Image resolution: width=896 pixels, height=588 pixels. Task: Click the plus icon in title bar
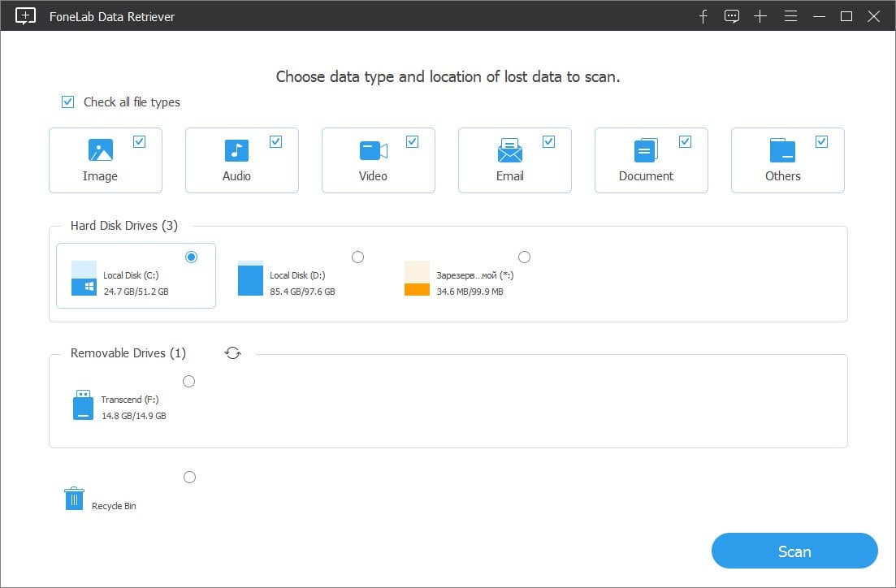tap(761, 16)
